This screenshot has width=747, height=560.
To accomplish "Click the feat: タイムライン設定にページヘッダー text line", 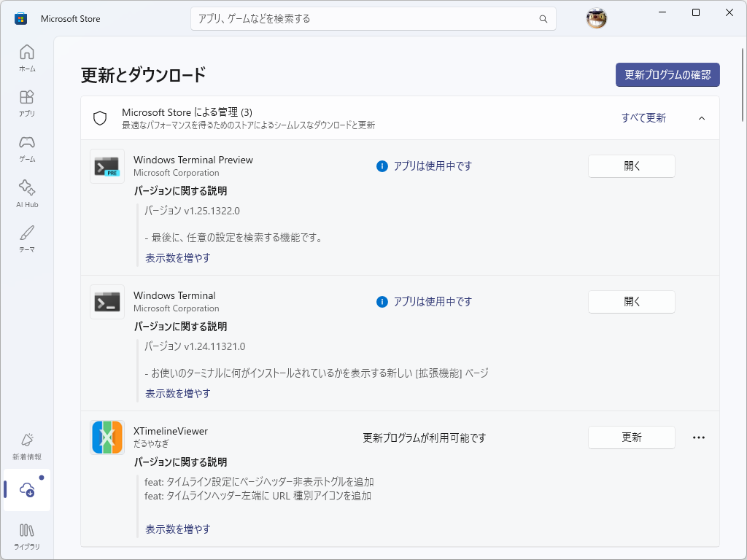I will 259,482.
